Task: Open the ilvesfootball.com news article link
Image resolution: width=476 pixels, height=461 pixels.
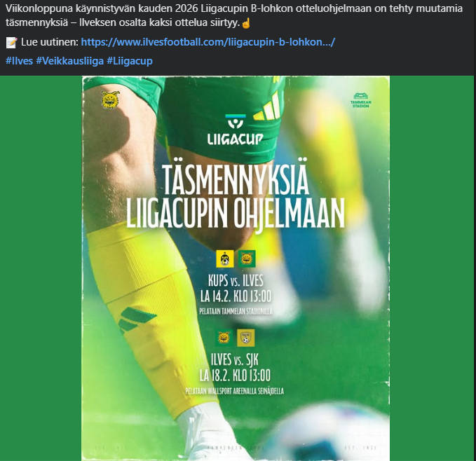Action: (x=208, y=42)
